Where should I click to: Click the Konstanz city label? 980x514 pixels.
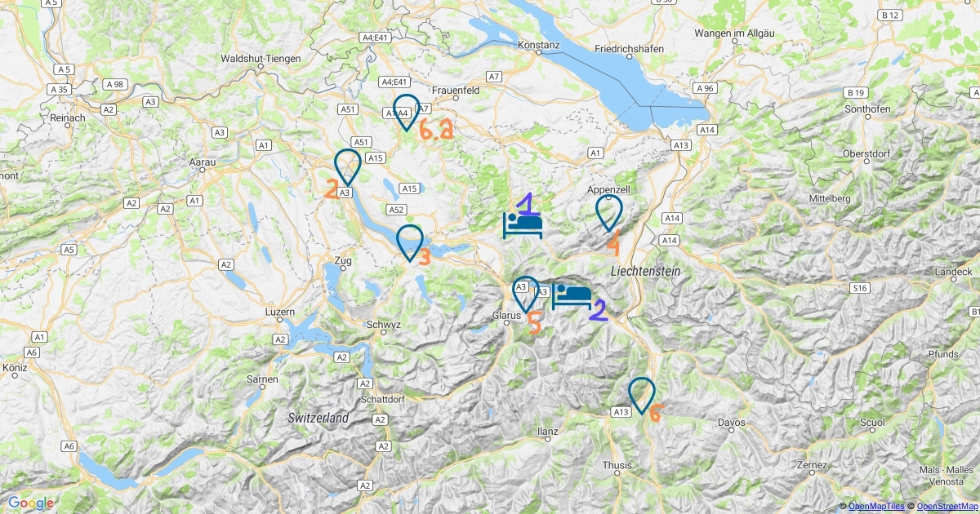point(539,46)
